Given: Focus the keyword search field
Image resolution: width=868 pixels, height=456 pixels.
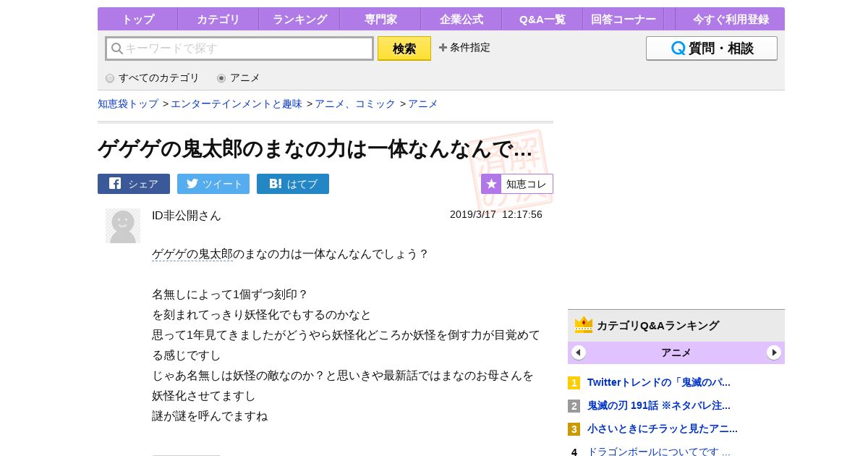Looking at the screenshot, I should coord(239,48).
